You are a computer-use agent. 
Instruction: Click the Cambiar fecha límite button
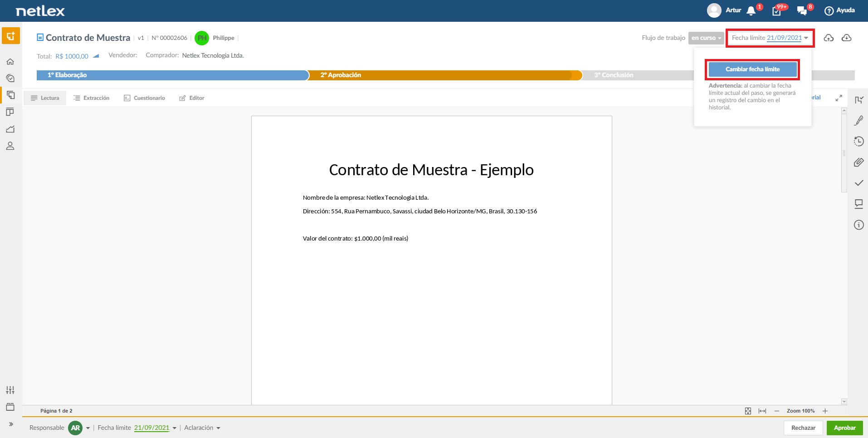coord(752,69)
